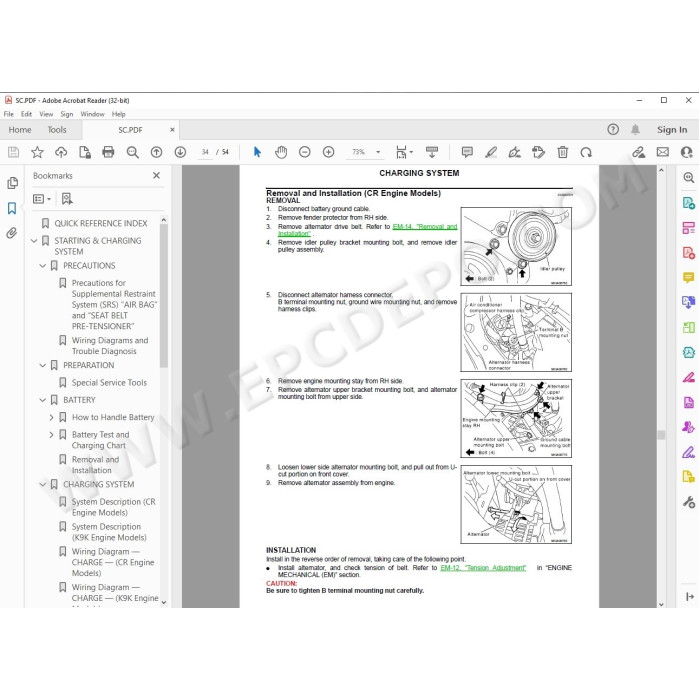Viewport: 700px width, 700px height.
Task: Select the highlight text tool
Action: tap(491, 152)
